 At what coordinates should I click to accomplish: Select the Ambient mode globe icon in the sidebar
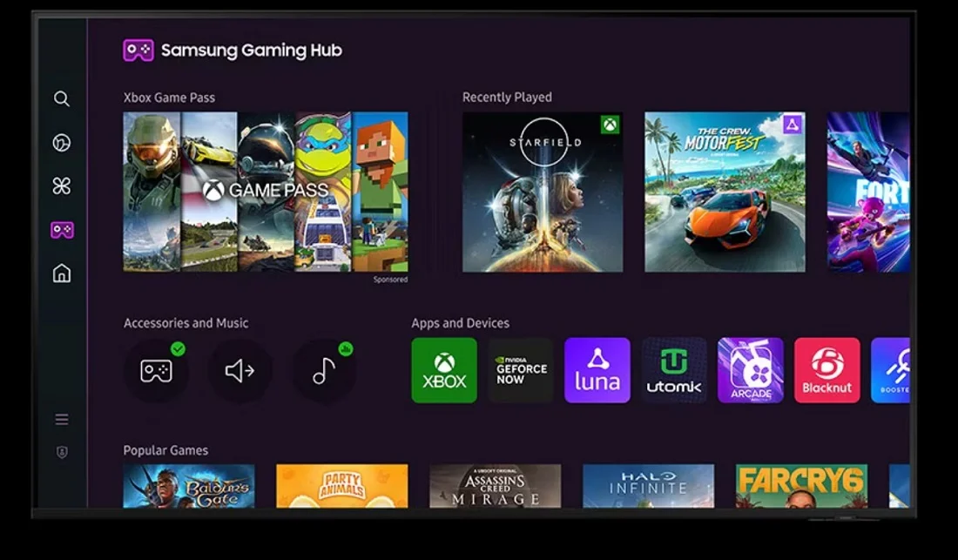click(62, 142)
